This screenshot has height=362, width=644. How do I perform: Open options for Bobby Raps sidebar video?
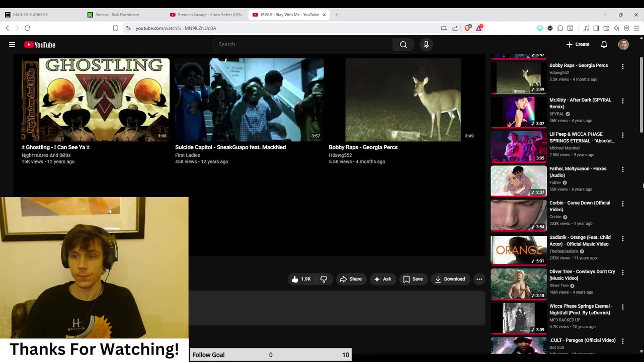622,66
